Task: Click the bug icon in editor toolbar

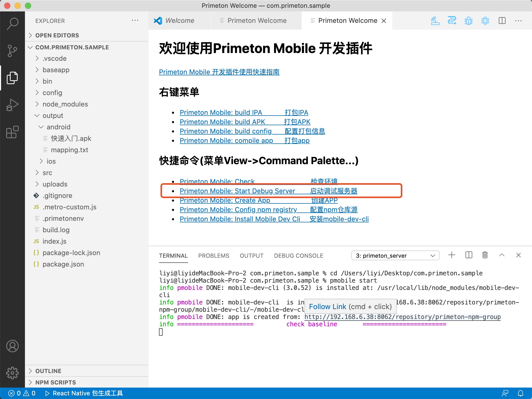Action: tap(468, 21)
